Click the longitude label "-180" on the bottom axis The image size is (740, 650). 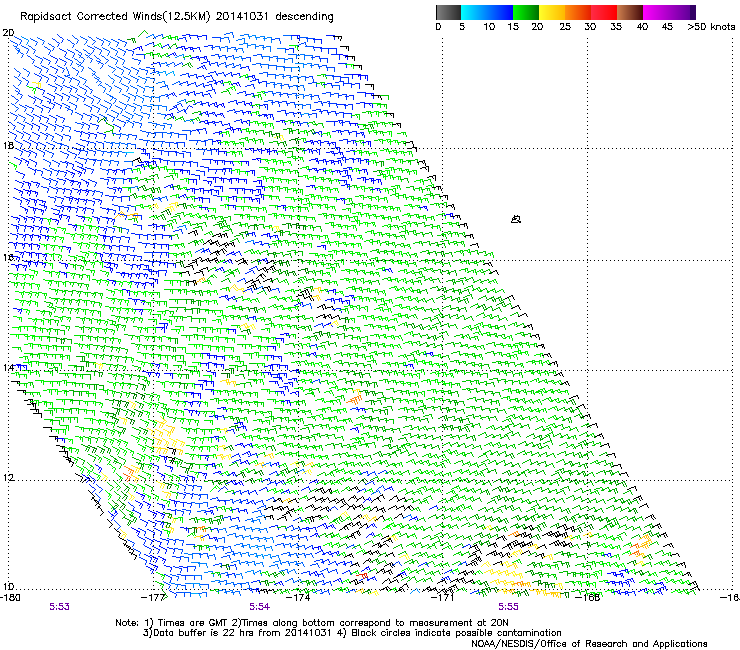[x=10, y=597]
